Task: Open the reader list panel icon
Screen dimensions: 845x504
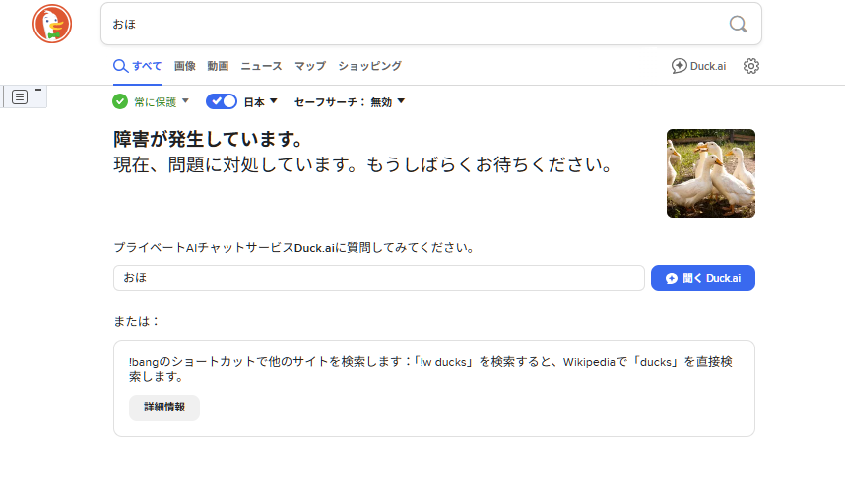Action: tap(20, 96)
